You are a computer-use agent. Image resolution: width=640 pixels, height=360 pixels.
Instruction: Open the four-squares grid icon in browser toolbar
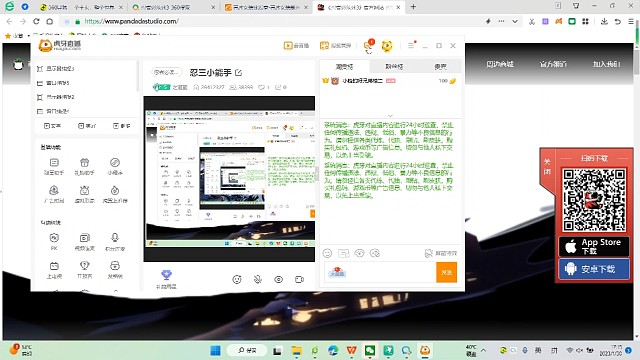585,21
